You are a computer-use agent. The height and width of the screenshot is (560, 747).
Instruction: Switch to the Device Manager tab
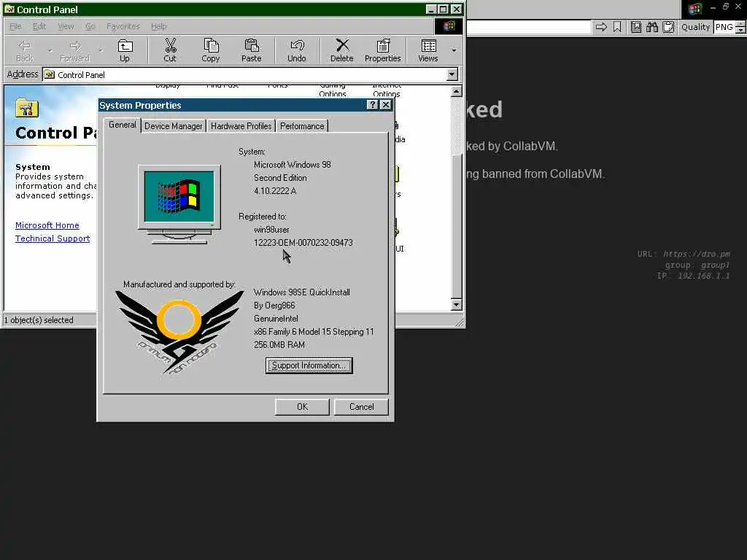[x=174, y=125]
